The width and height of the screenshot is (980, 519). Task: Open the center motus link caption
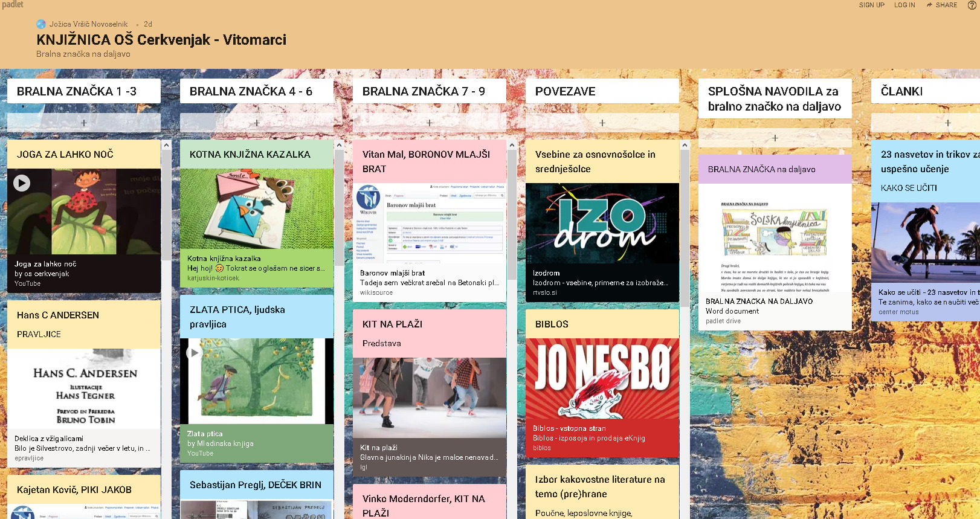(x=898, y=312)
